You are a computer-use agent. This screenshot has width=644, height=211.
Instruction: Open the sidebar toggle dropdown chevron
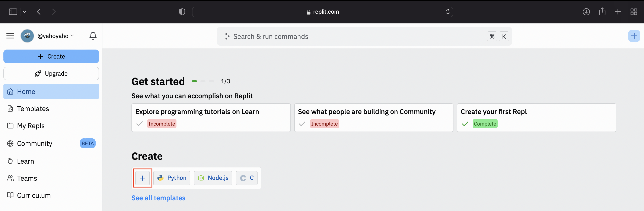(24, 12)
